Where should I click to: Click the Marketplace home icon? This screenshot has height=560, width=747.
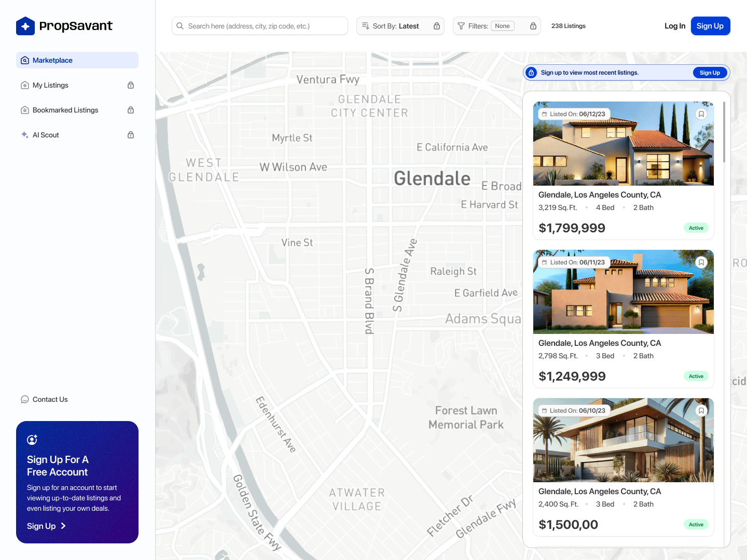tap(25, 60)
